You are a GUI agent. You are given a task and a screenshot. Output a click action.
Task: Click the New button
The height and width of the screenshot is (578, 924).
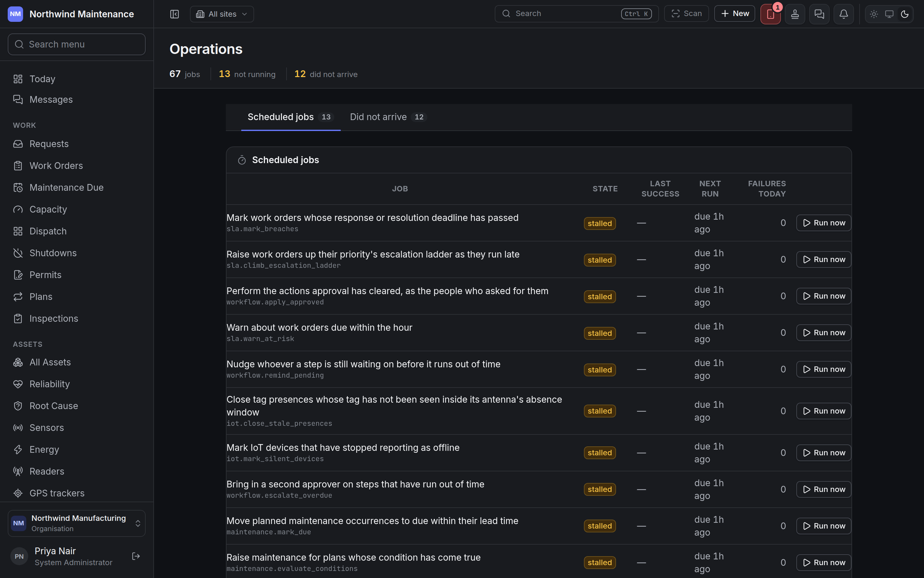[x=735, y=14]
